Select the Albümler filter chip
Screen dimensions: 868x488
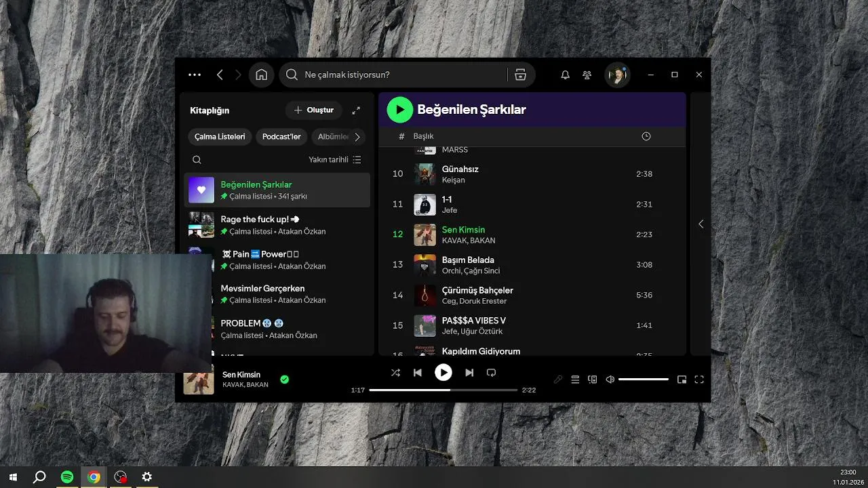(332, 136)
